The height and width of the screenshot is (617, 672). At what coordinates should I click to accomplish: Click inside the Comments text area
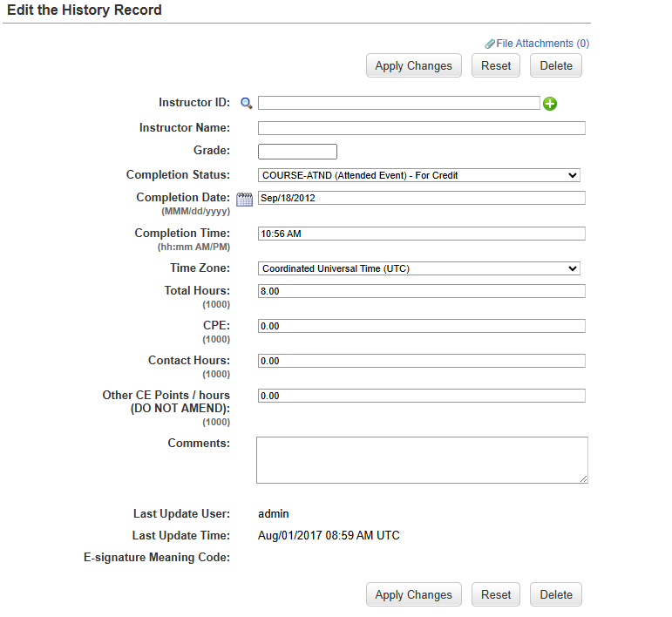[x=422, y=460]
